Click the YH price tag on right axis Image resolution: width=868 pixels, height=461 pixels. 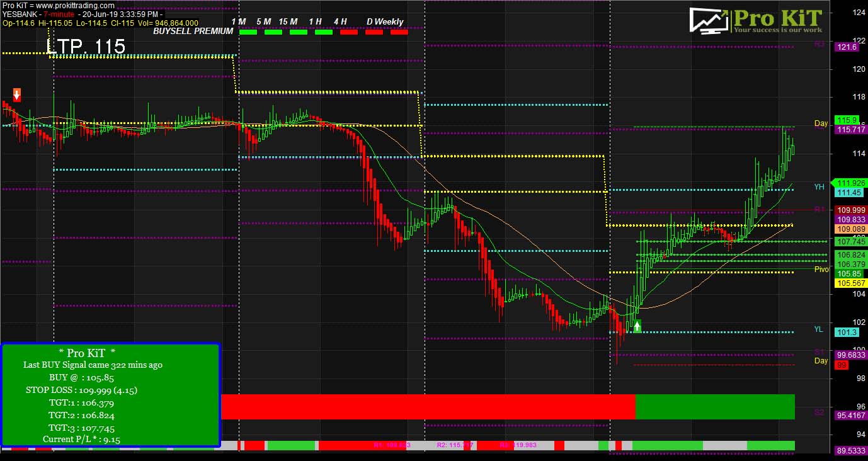[x=848, y=192]
